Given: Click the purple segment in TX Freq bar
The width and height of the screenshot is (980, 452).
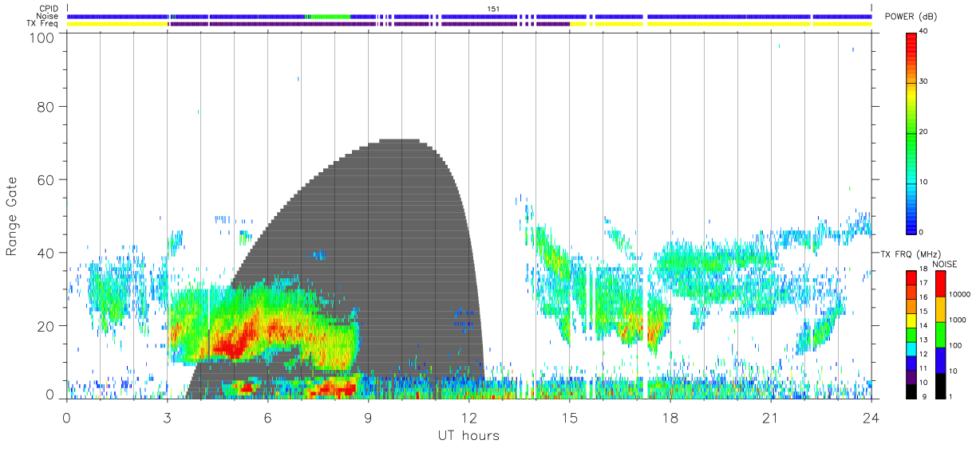Looking at the screenshot, I should pos(369,24).
